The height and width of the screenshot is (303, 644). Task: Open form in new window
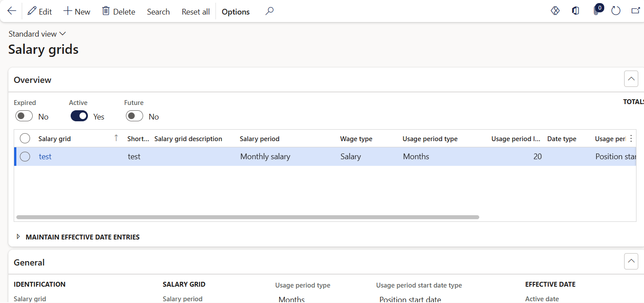point(636,11)
